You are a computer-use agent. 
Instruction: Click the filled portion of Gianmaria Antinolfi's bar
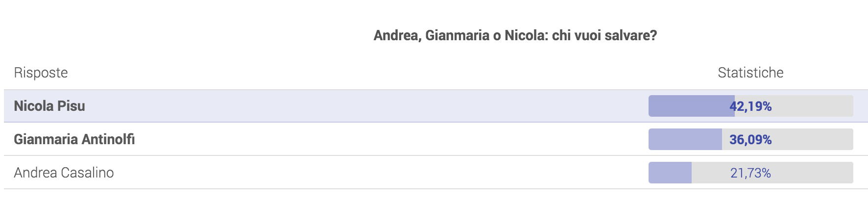pos(685,139)
